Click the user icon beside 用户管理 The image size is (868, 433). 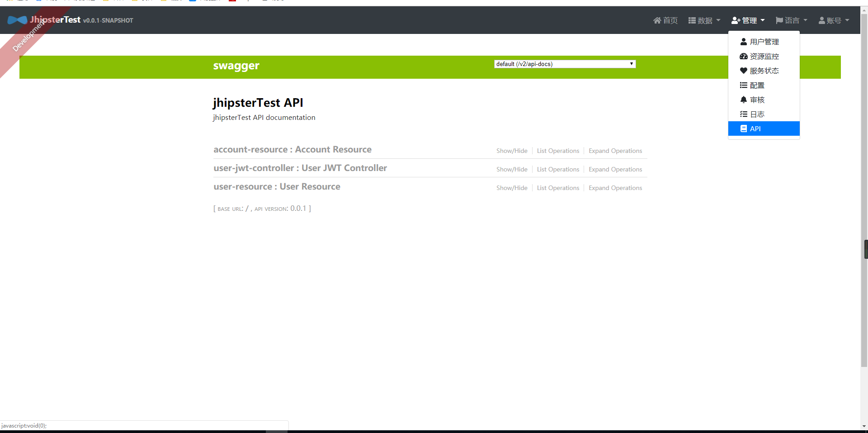tap(744, 42)
